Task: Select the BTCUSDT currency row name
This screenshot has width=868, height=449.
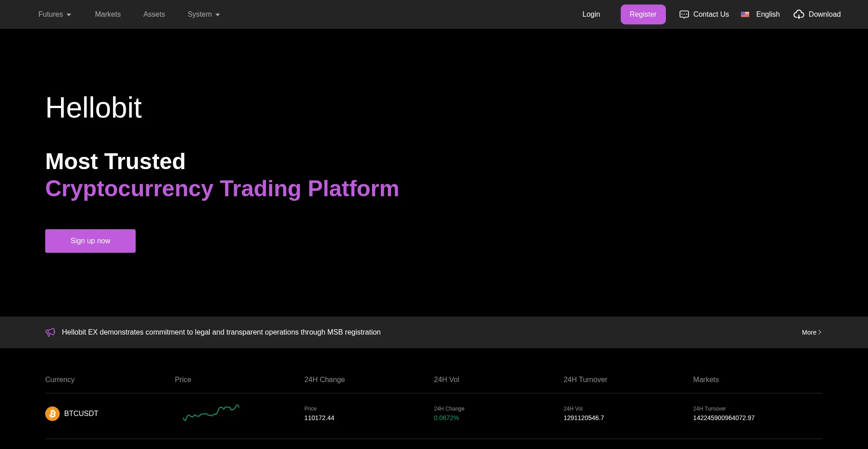Action: 81,413
